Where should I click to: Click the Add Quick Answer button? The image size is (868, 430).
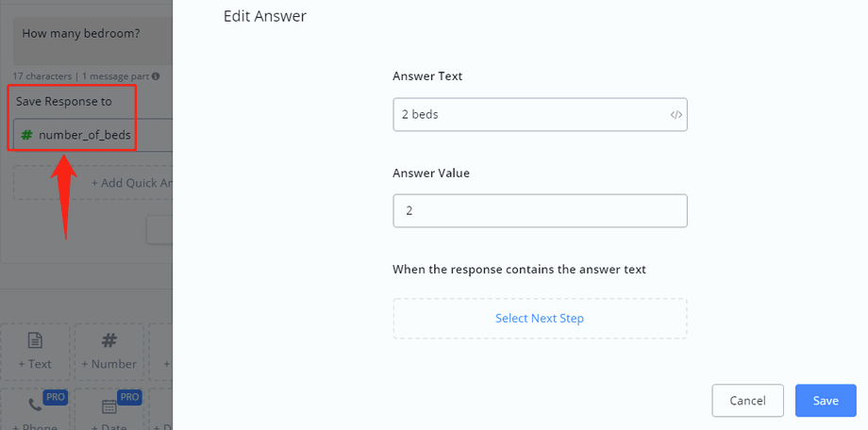click(x=132, y=183)
